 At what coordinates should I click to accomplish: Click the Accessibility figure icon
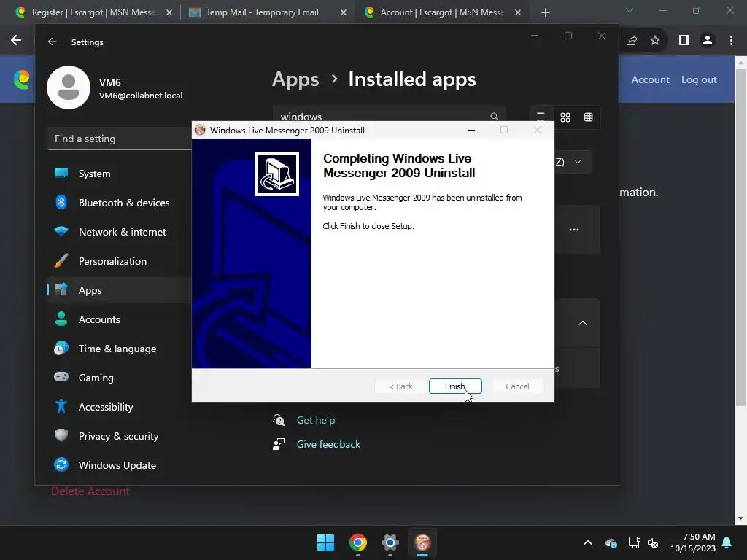click(x=61, y=406)
